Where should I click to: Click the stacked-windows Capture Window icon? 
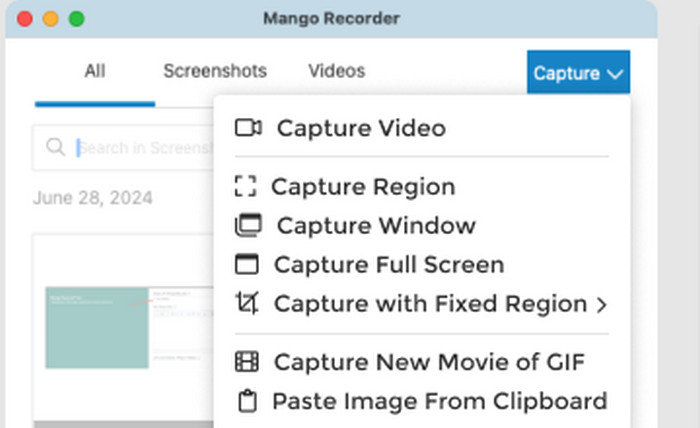coord(247,226)
